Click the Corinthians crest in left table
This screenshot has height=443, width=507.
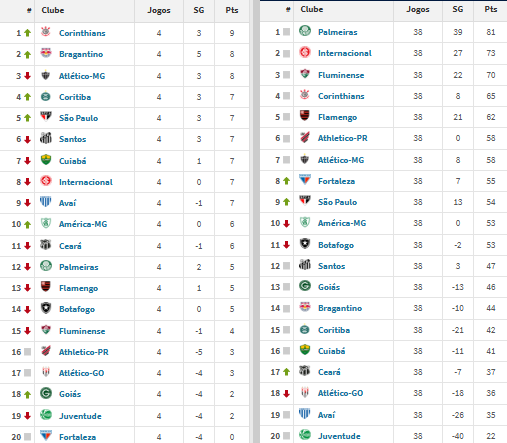pos(46,32)
